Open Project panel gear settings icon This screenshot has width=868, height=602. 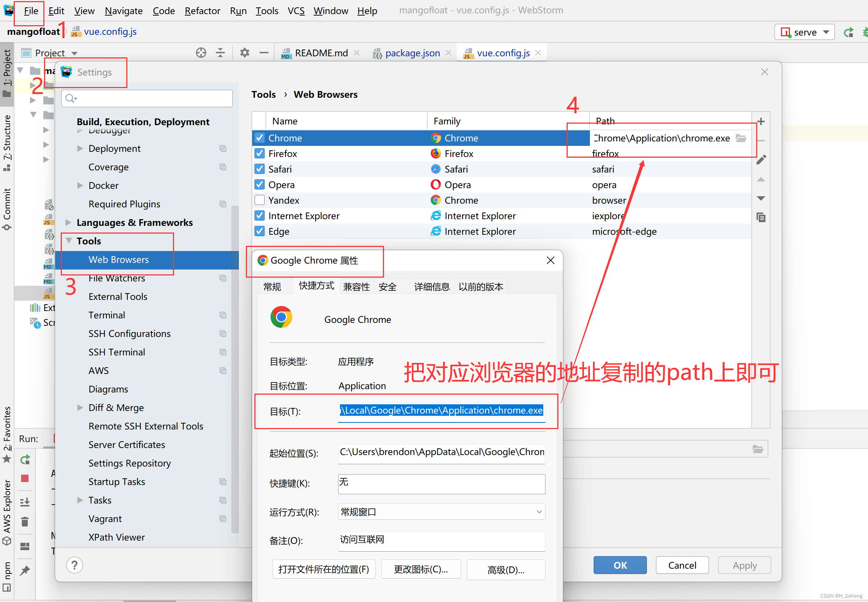(244, 53)
